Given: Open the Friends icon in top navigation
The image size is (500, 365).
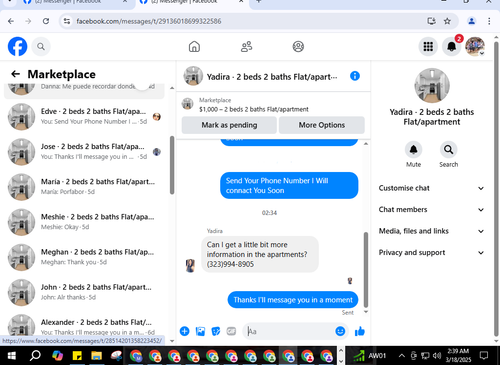Looking at the screenshot, I should [246, 46].
